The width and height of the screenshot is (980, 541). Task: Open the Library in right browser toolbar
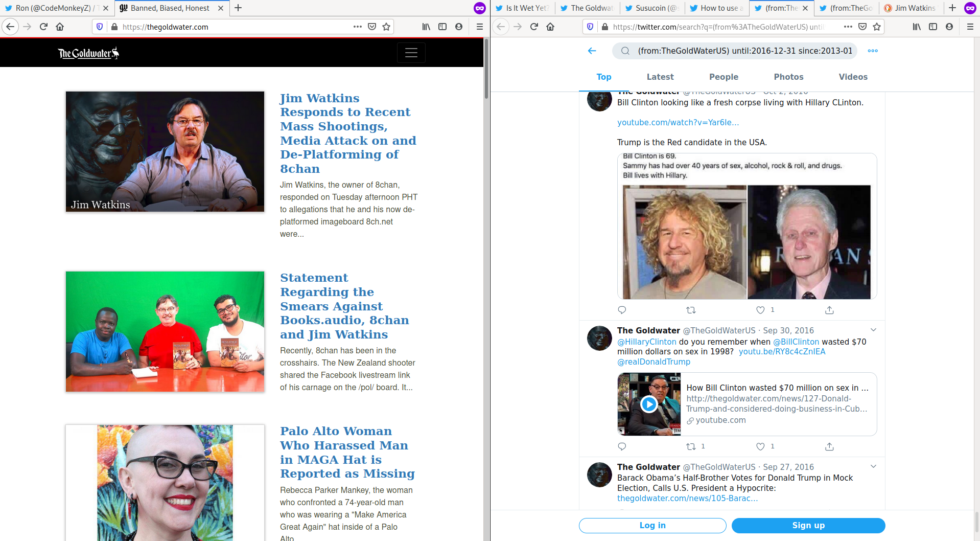tap(917, 27)
